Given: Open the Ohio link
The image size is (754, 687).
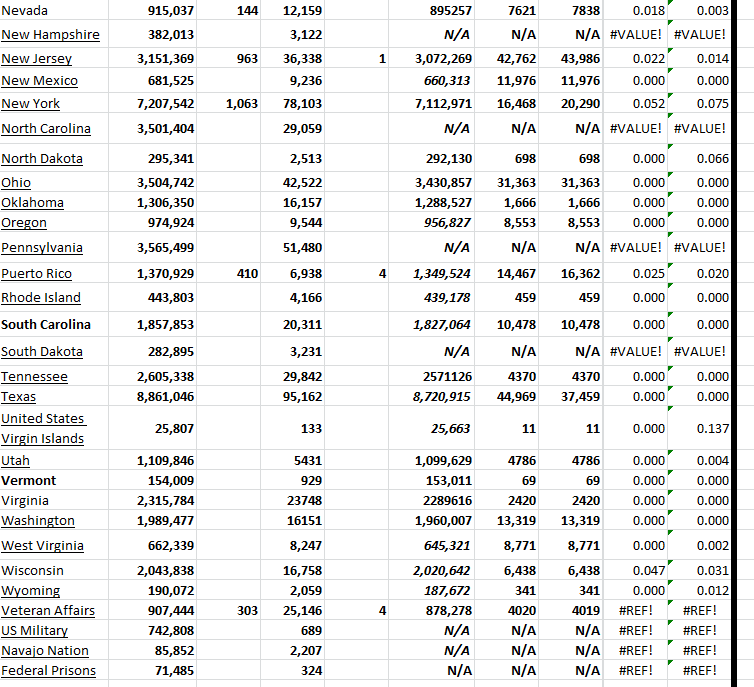Looking at the screenshot, I should tap(16, 183).
